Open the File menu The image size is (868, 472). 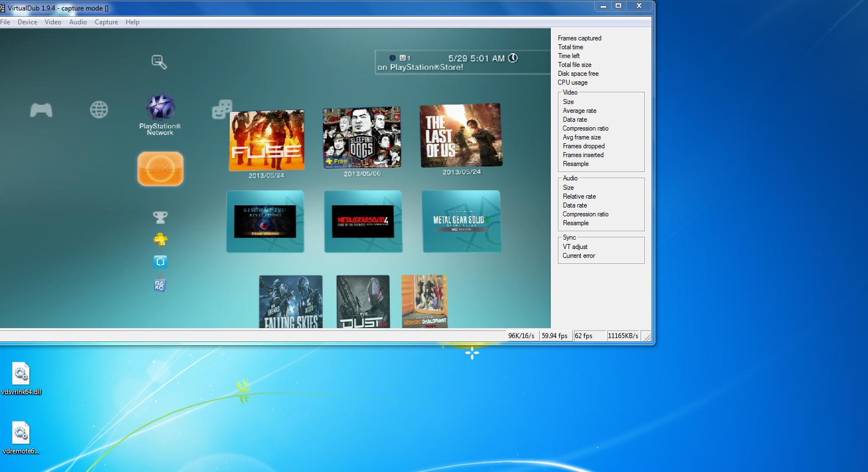tap(5, 22)
